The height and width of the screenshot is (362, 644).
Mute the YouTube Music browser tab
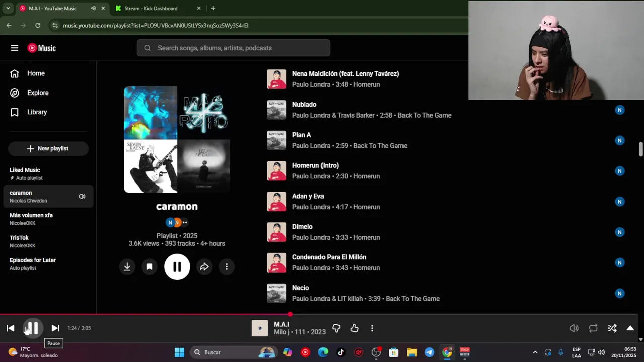[x=93, y=8]
